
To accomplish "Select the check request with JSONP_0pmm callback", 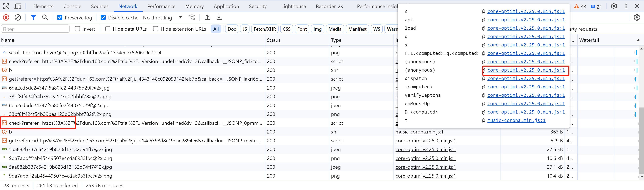I will tap(135, 123).
